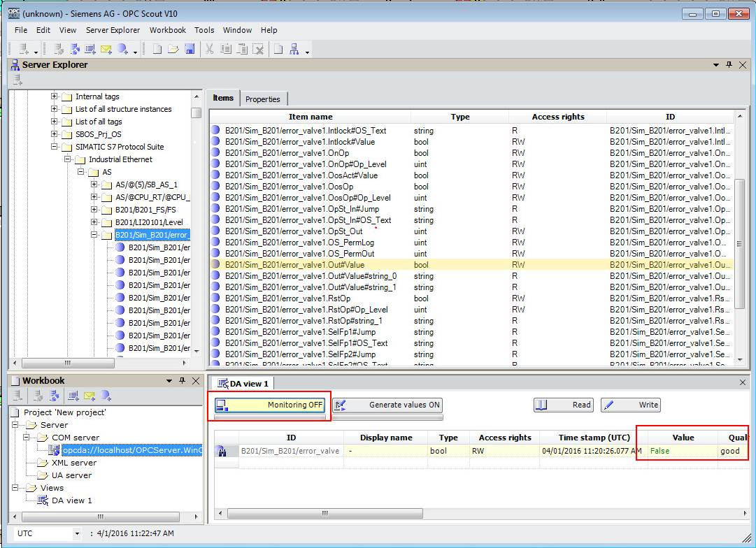Click the add view list icon in Workbook toolbar
This screenshot has width=756, height=548.
pyautogui.click(x=73, y=396)
